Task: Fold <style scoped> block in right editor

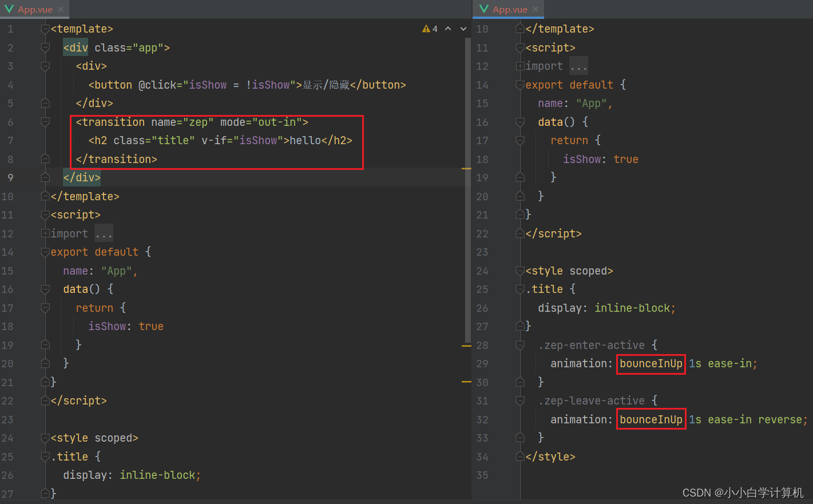Action: coord(520,271)
